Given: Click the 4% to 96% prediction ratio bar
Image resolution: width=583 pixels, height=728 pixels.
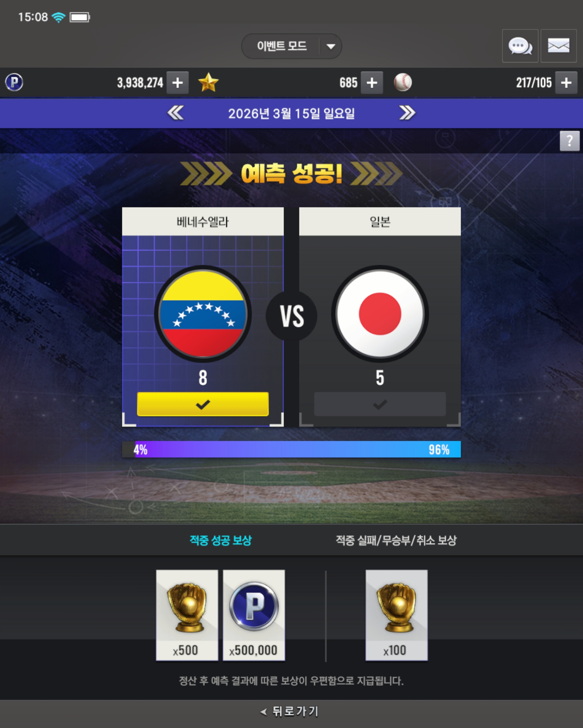Looking at the screenshot, I should 291,449.
